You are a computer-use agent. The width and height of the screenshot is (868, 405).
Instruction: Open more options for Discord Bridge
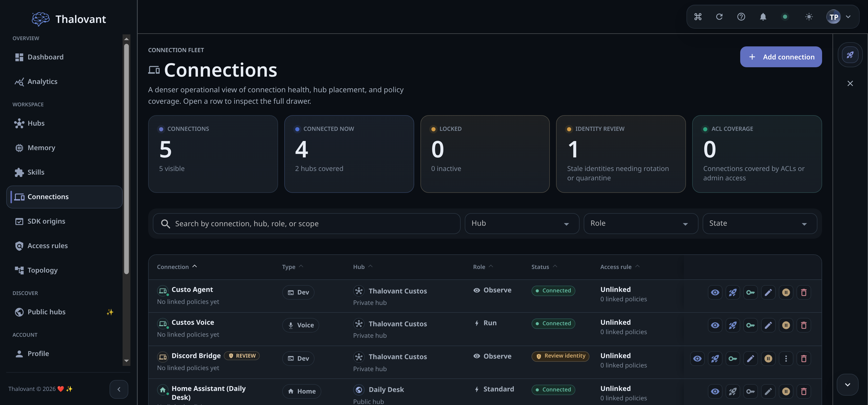(x=786, y=359)
